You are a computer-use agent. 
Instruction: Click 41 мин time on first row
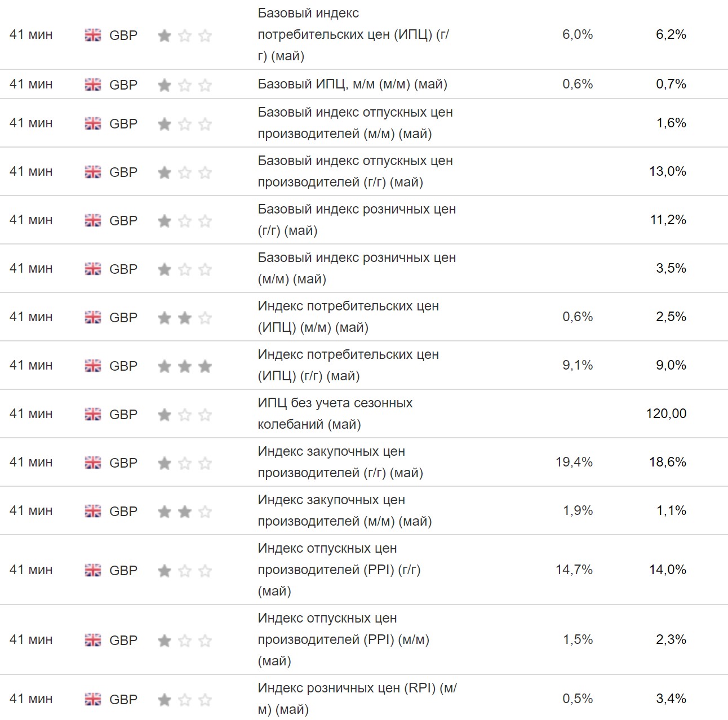pos(31,35)
